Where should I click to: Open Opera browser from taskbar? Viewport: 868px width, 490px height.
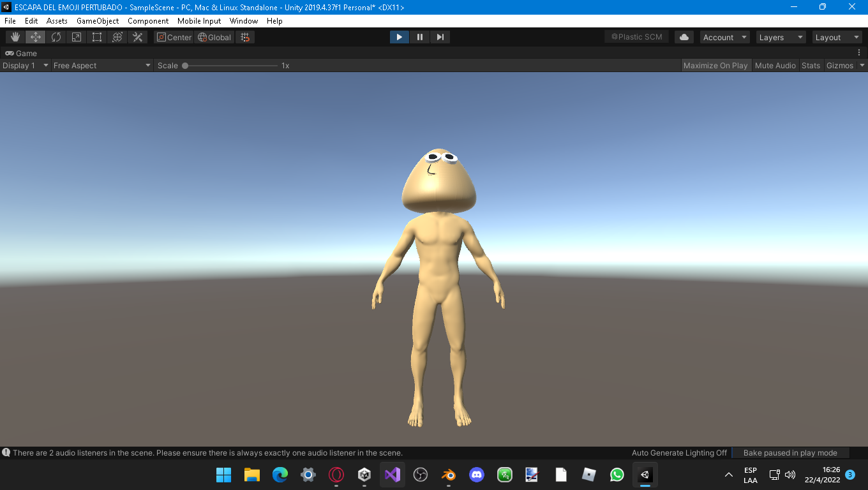[336, 475]
